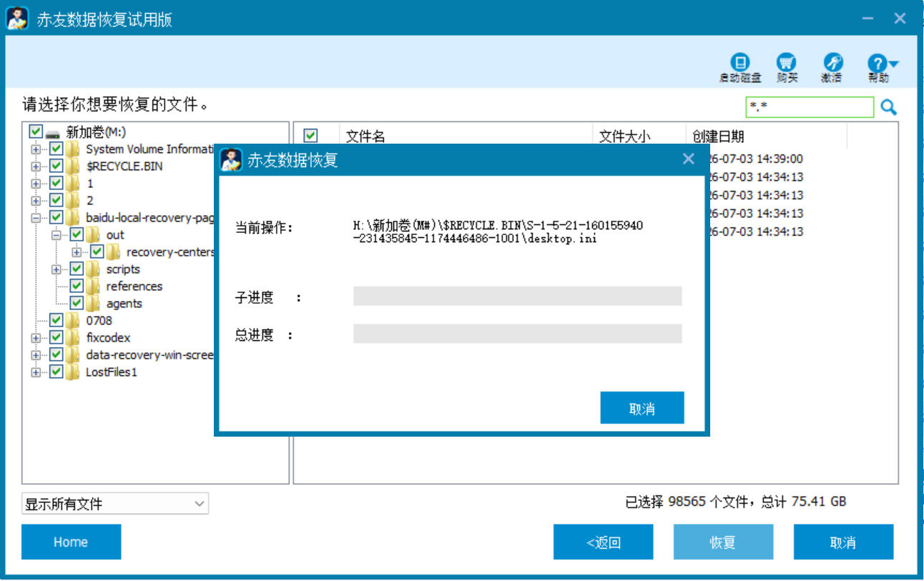Click the folder icon beside references

coord(93,287)
